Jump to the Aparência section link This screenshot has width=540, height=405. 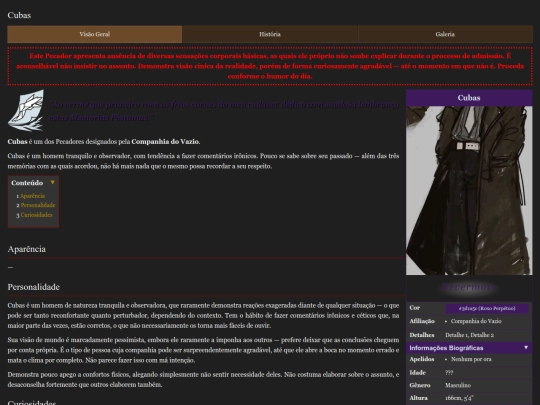(x=32, y=196)
